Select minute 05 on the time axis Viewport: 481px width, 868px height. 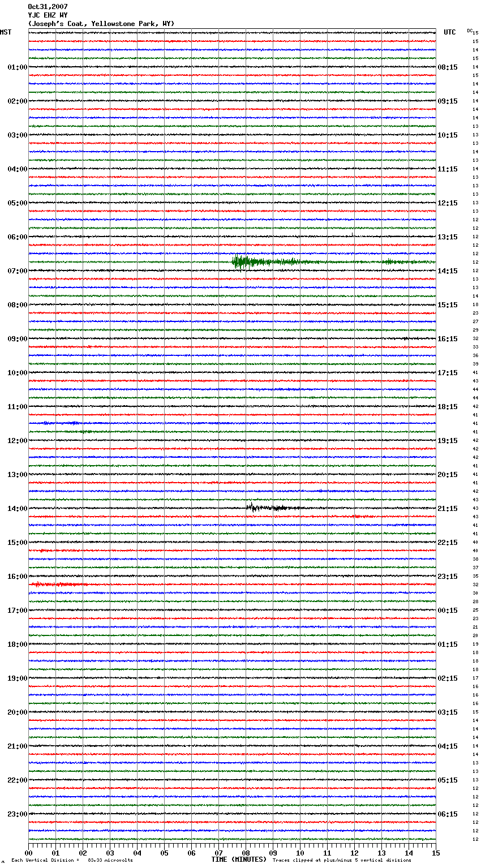tap(164, 853)
